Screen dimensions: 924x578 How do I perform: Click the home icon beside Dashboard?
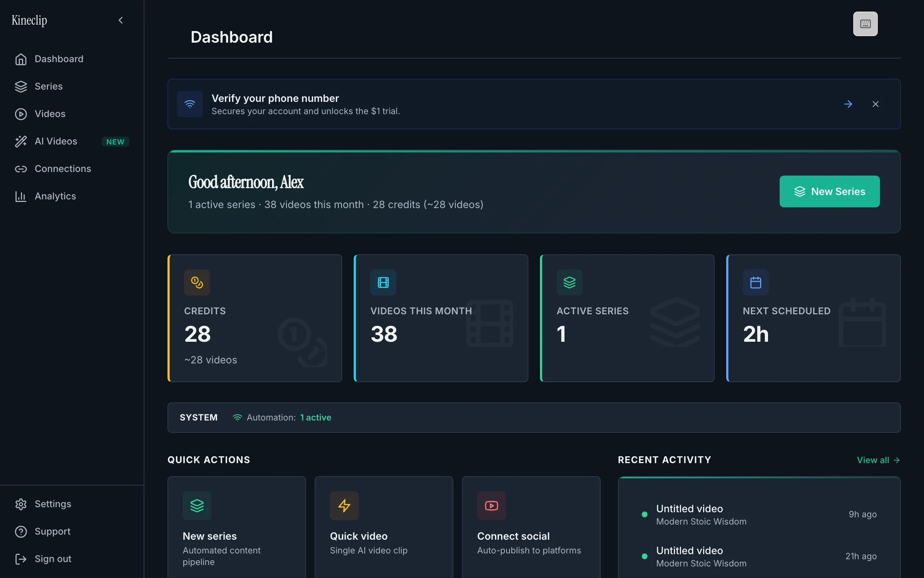21,59
